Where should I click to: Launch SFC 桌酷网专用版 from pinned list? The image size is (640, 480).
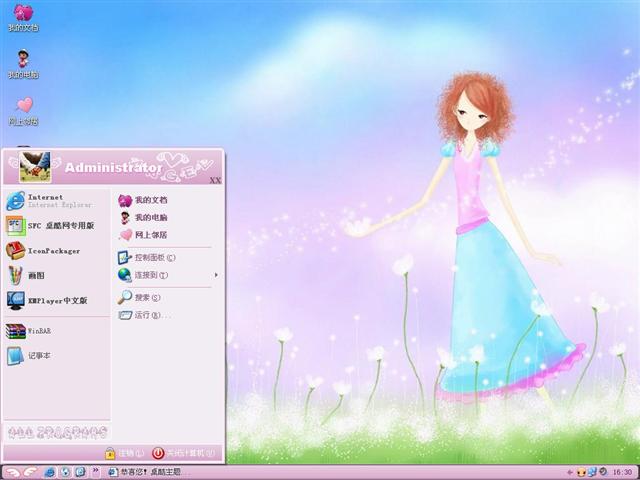coord(55,226)
